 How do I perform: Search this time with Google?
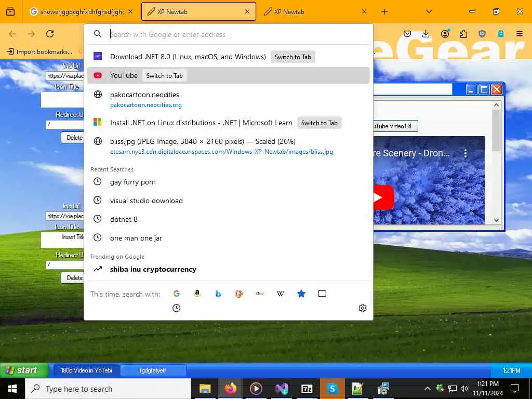point(177,294)
